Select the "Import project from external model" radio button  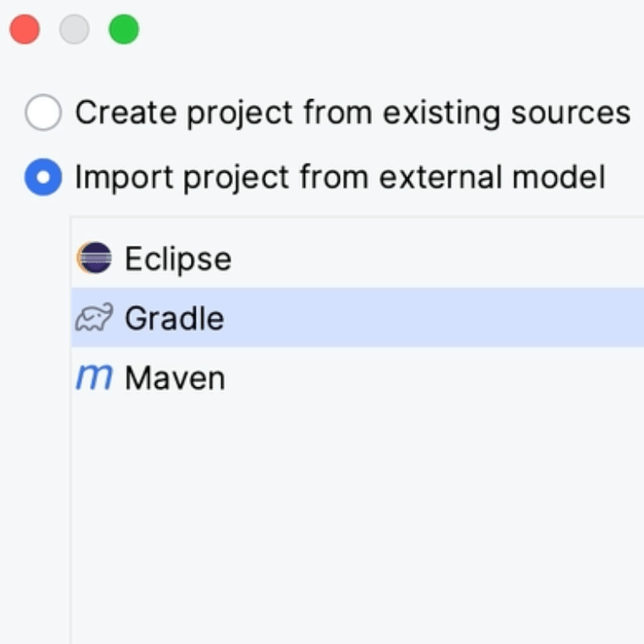click(43, 178)
